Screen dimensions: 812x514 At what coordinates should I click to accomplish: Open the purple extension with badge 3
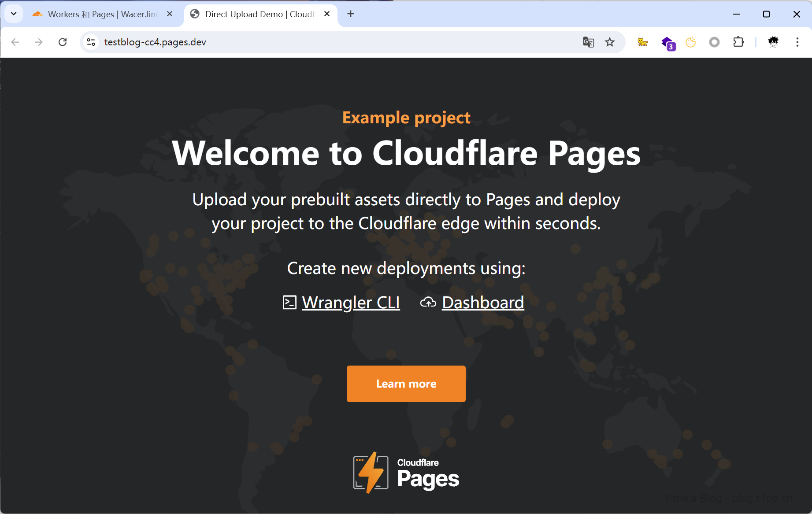click(x=668, y=43)
